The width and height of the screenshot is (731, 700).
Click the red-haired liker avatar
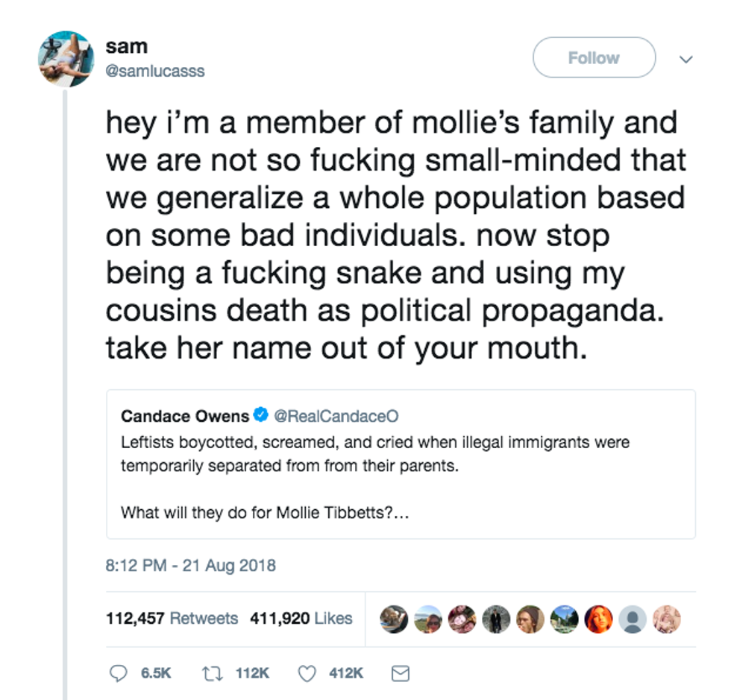pos(599,619)
